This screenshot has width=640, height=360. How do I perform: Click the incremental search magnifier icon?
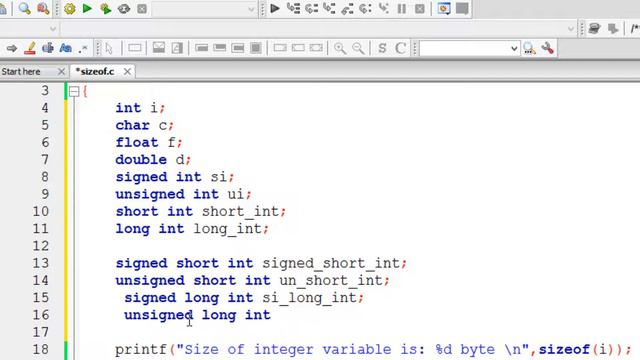tap(529, 49)
